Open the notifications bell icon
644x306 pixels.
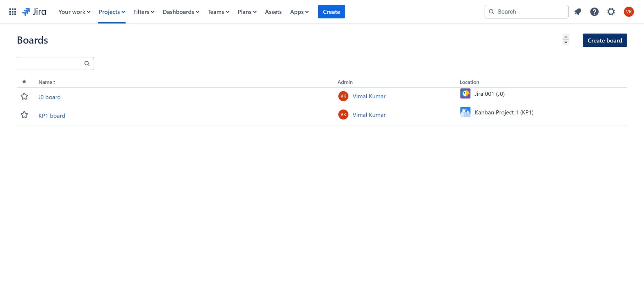(x=577, y=12)
